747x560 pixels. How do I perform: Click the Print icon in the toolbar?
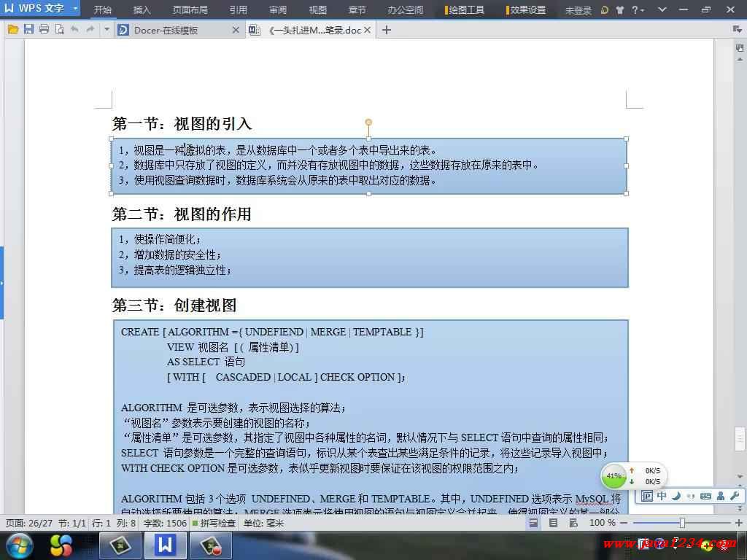click(44, 30)
